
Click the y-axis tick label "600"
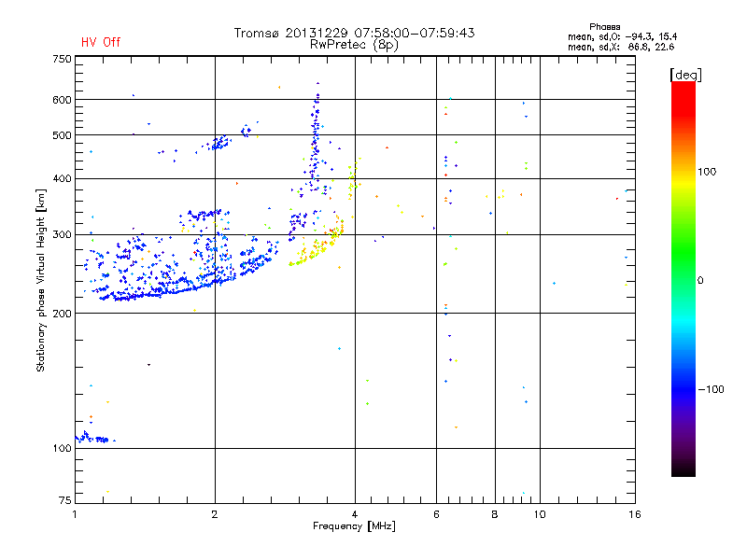click(x=62, y=100)
